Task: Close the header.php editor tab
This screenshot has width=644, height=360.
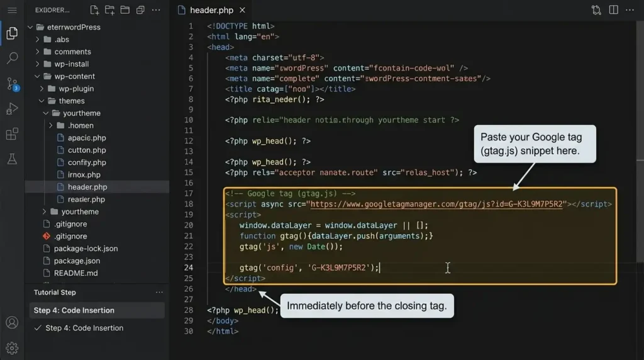Action: point(242,10)
